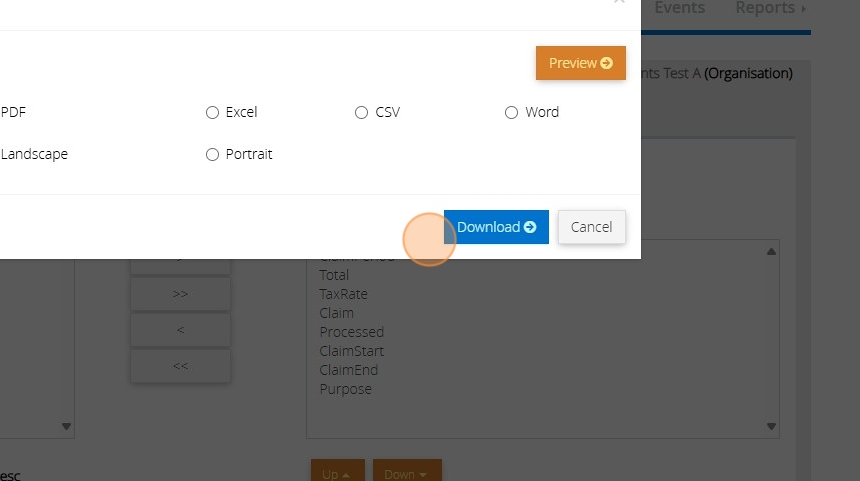Image resolution: width=860 pixels, height=481 pixels.
Task: Move selected column Down
Action: (x=406, y=472)
